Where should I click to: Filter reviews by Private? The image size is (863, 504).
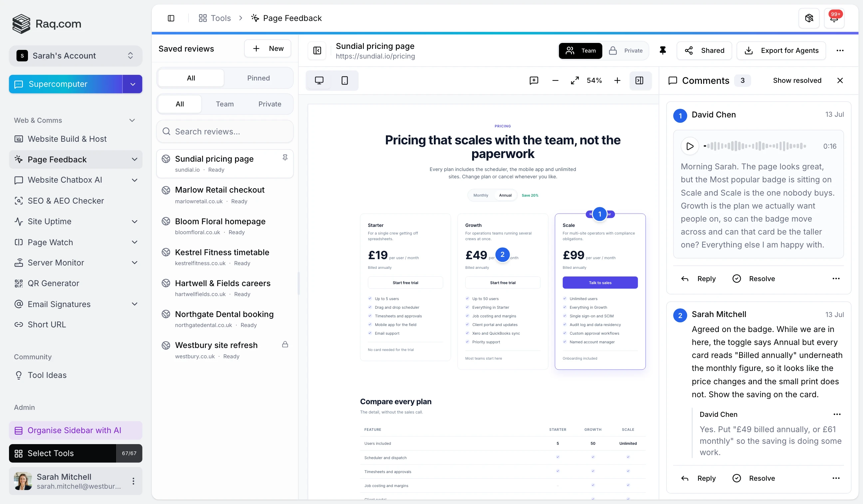[269, 104]
